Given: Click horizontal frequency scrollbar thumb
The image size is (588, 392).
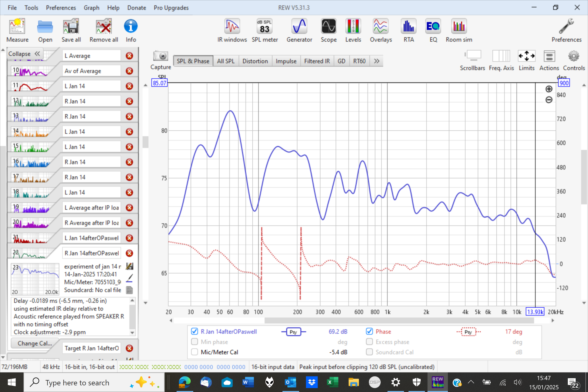Looking at the screenshot, I should click(399, 320).
